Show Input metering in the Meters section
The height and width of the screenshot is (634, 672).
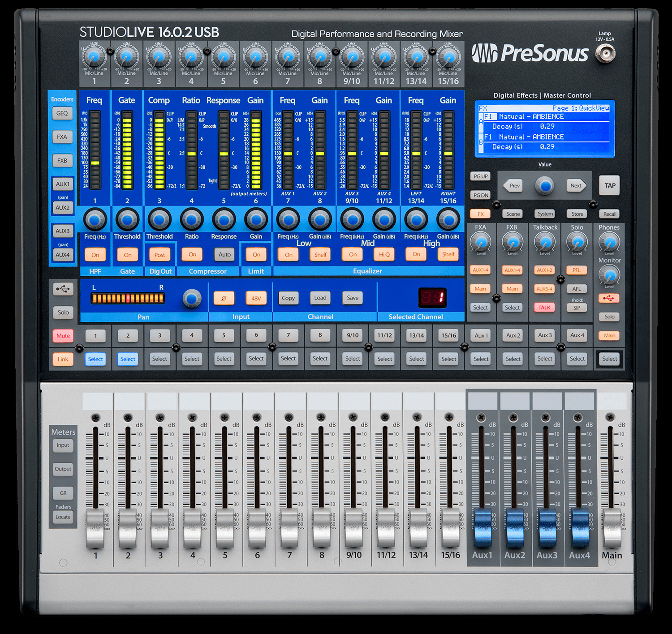63,445
